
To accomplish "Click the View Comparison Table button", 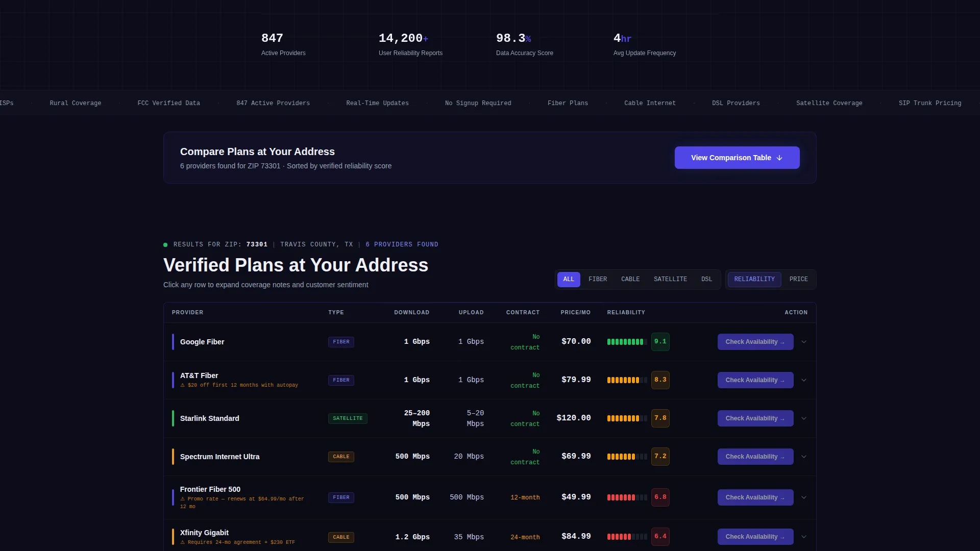I will [737, 158].
